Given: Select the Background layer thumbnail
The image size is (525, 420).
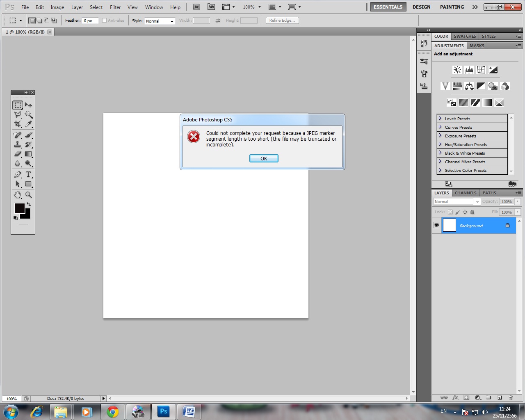Looking at the screenshot, I should [450, 225].
